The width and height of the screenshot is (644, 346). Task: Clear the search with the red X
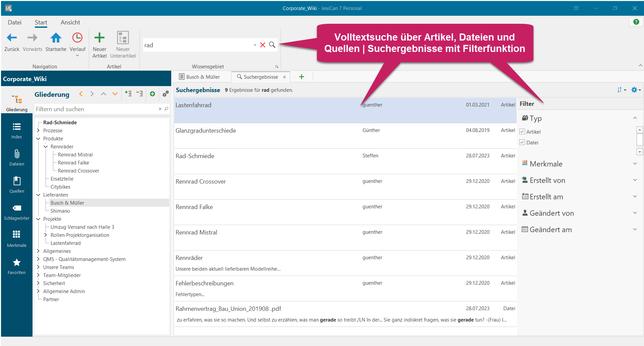pos(263,45)
